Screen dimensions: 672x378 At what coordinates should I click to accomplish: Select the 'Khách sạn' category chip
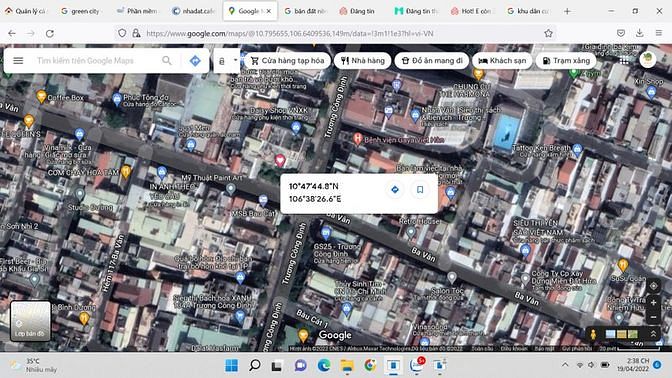click(x=502, y=60)
